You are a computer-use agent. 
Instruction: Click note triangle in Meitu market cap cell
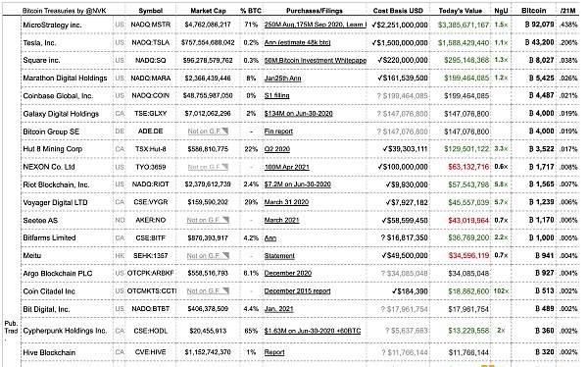coord(225,255)
